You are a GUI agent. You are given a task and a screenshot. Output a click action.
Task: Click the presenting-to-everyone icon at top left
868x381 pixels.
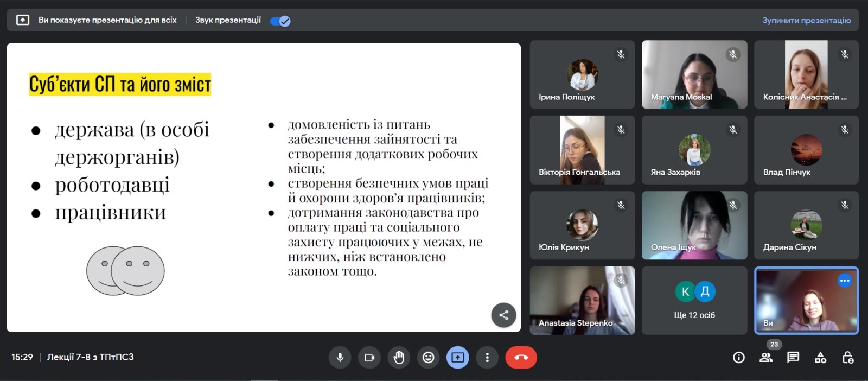(x=23, y=20)
